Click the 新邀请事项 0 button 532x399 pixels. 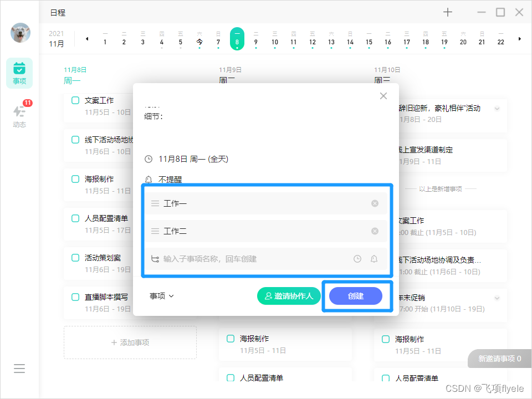pos(499,359)
